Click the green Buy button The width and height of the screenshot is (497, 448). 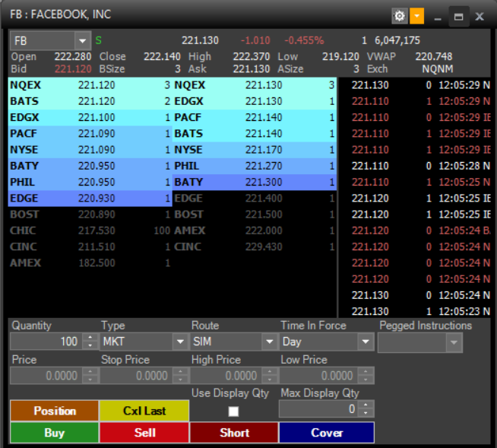coord(55,433)
